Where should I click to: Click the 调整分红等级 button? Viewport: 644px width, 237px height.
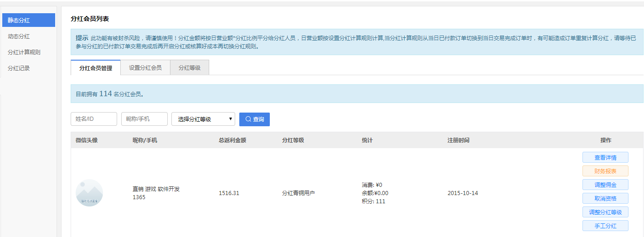point(605,212)
